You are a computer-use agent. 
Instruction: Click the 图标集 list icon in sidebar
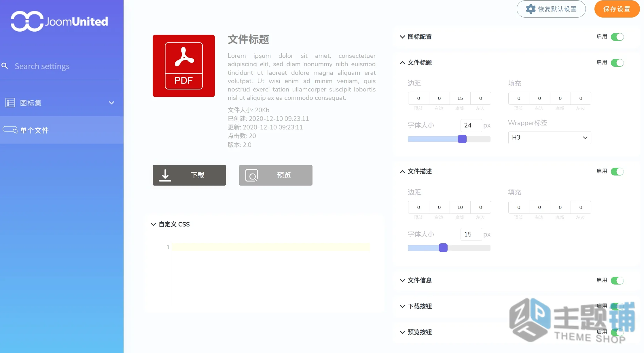[x=10, y=103]
